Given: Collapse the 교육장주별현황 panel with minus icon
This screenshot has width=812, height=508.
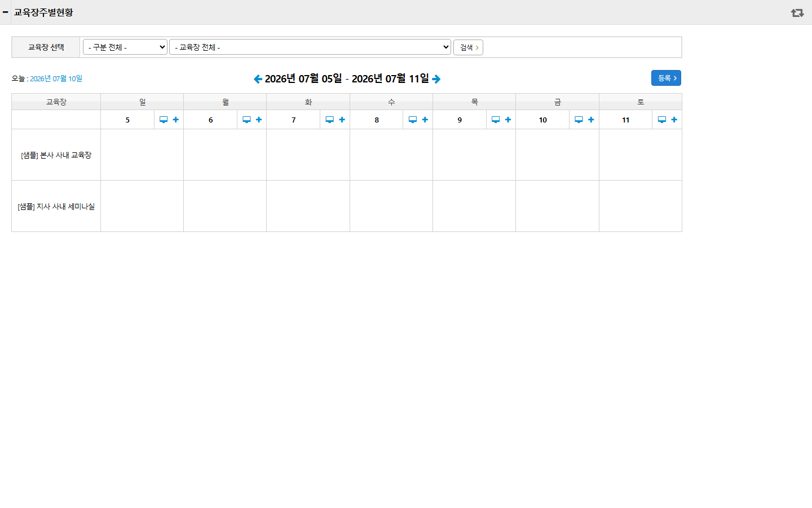Looking at the screenshot, I should click(x=5, y=12).
